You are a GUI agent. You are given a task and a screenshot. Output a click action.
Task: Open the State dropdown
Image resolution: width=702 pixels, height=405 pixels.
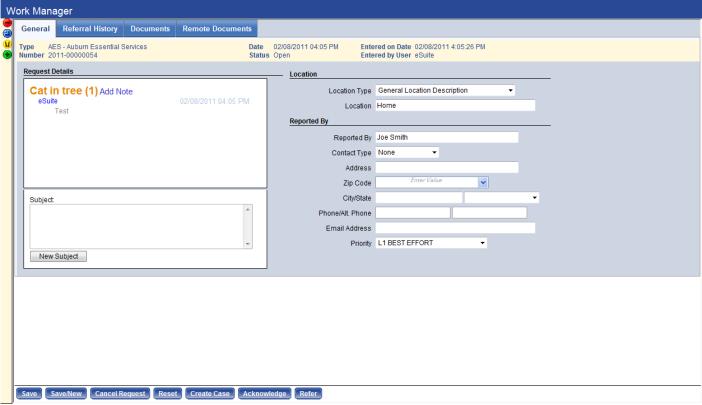pos(535,198)
